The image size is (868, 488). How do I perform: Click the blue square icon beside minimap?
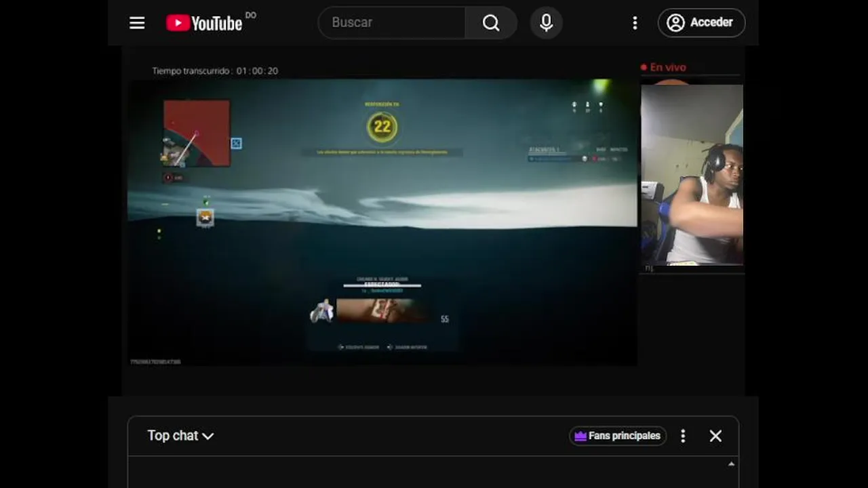(x=236, y=143)
